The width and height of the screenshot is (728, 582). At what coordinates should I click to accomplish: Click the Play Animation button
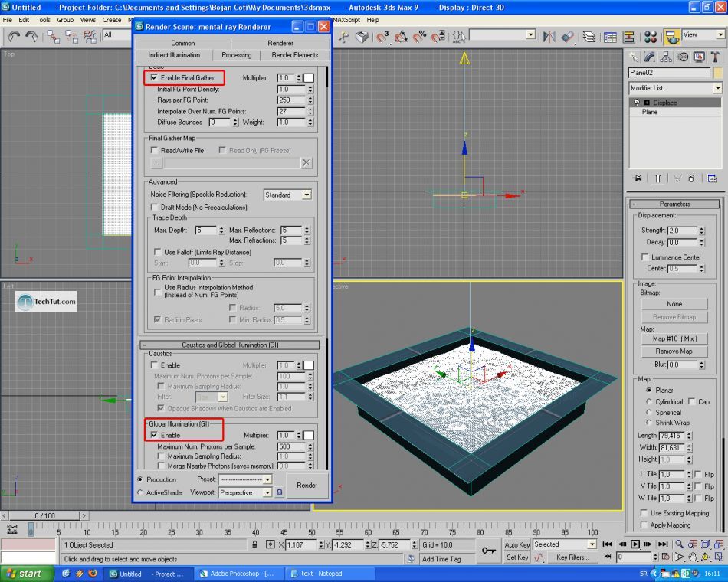click(x=635, y=544)
